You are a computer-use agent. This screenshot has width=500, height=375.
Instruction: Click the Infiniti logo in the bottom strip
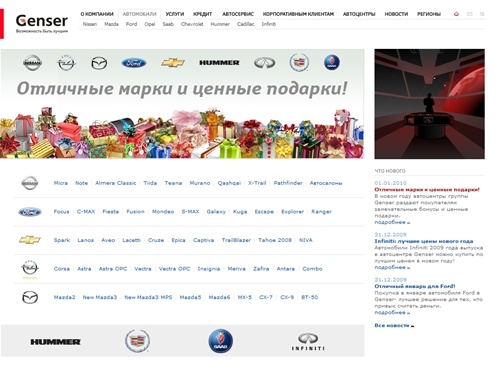pos(308,342)
